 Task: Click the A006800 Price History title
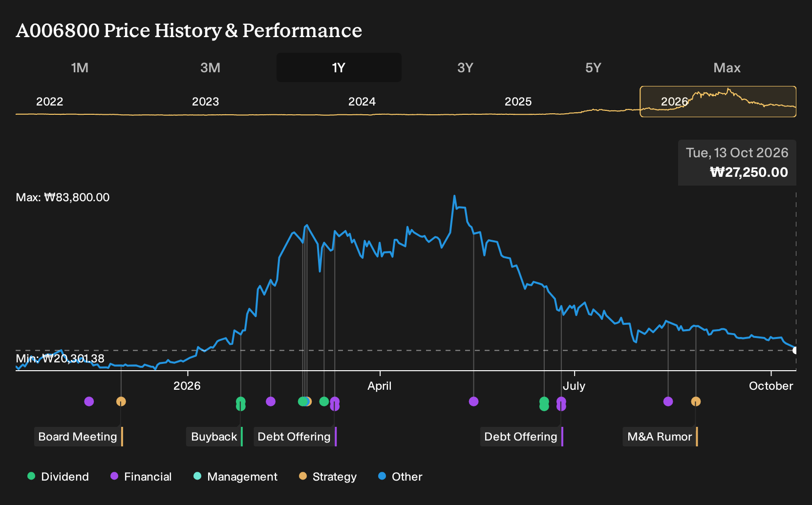(189, 30)
